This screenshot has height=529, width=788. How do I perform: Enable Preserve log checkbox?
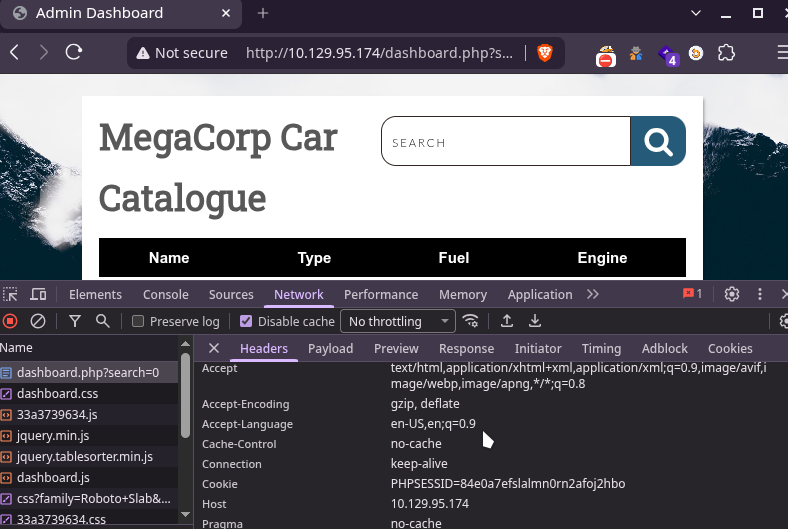click(138, 321)
